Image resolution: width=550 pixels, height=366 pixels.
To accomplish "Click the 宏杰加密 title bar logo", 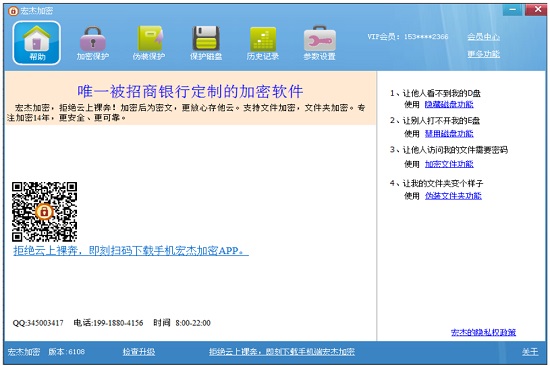I will 13,11.
